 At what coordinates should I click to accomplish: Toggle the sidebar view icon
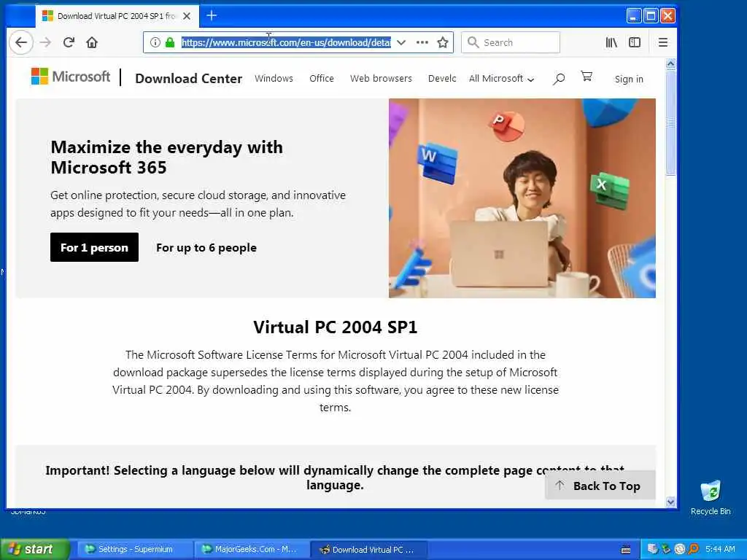[x=635, y=42]
